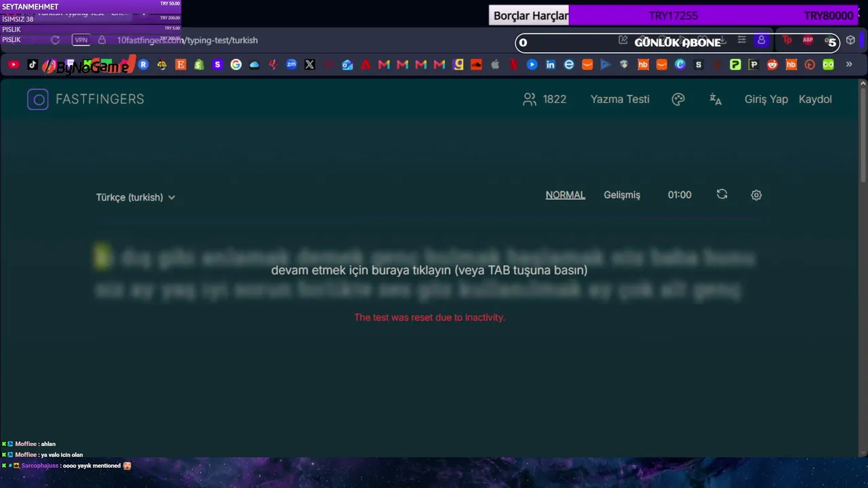Open the theme palette picker

678,99
